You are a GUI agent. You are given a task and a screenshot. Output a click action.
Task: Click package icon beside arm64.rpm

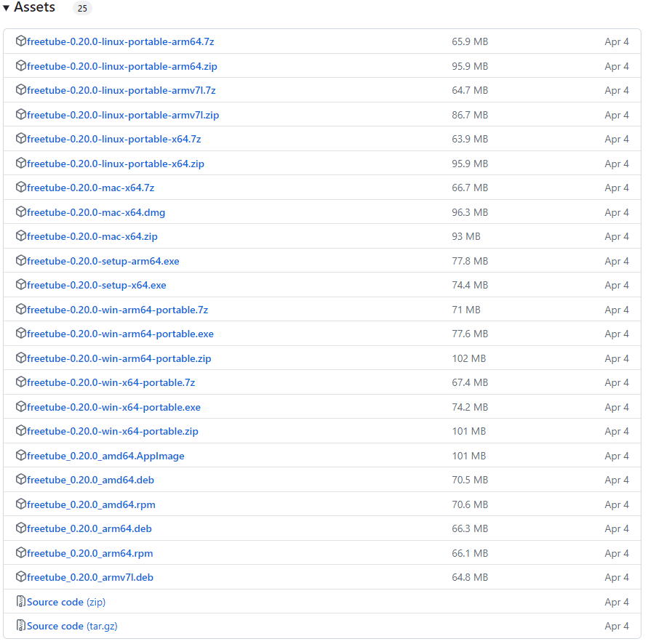click(x=20, y=552)
